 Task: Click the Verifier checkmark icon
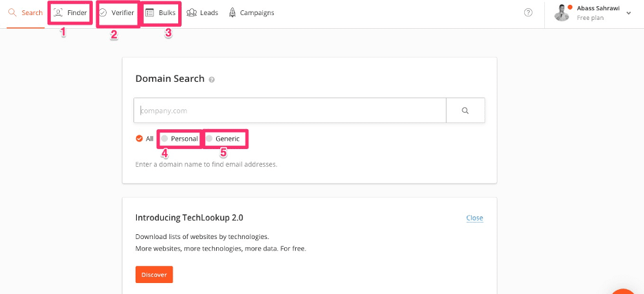103,13
